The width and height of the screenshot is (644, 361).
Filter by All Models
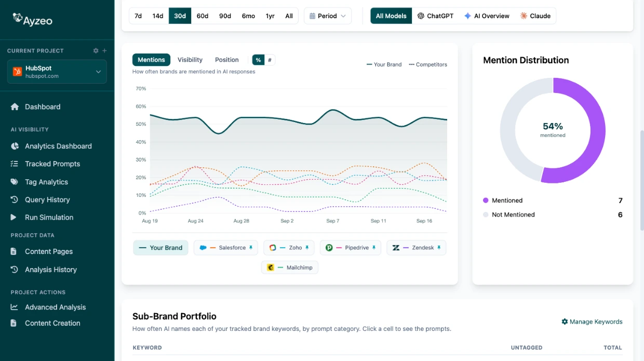(391, 16)
